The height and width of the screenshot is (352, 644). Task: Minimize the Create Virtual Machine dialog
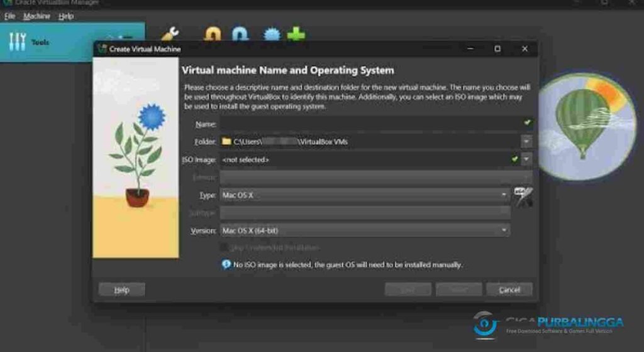point(470,48)
